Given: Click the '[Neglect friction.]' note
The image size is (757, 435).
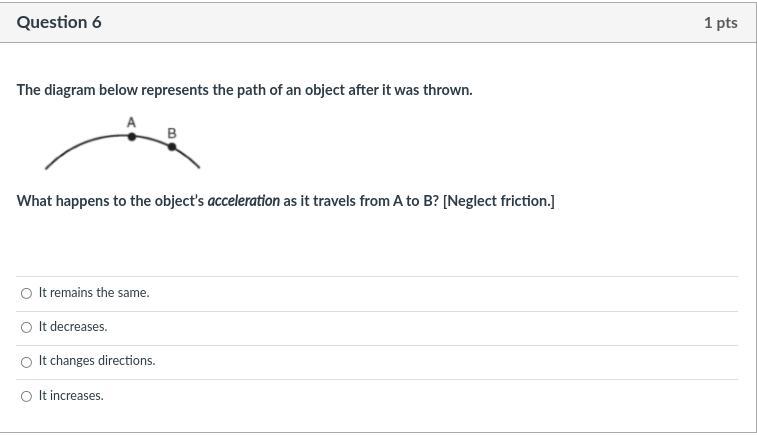Looking at the screenshot, I should [x=499, y=201].
